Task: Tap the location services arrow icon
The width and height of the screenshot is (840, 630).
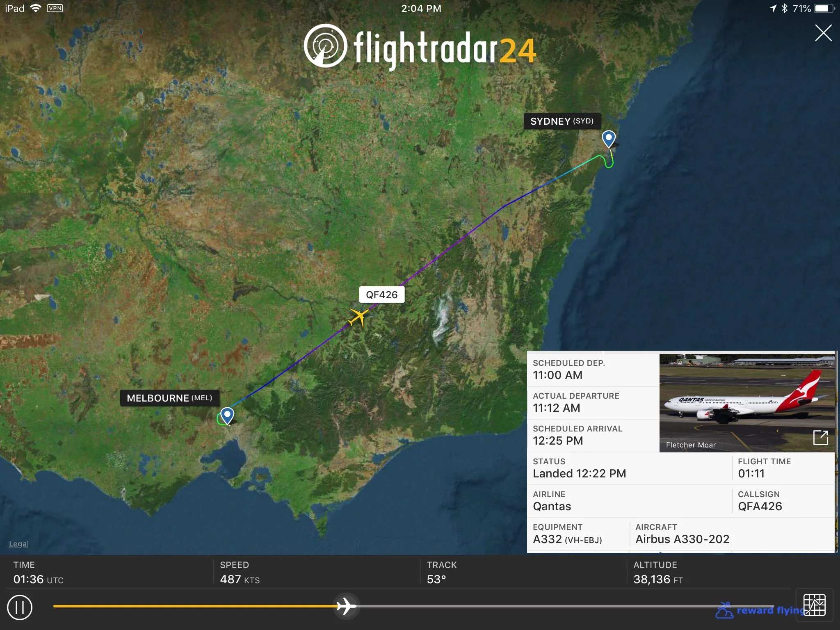Action: click(773, 8)
